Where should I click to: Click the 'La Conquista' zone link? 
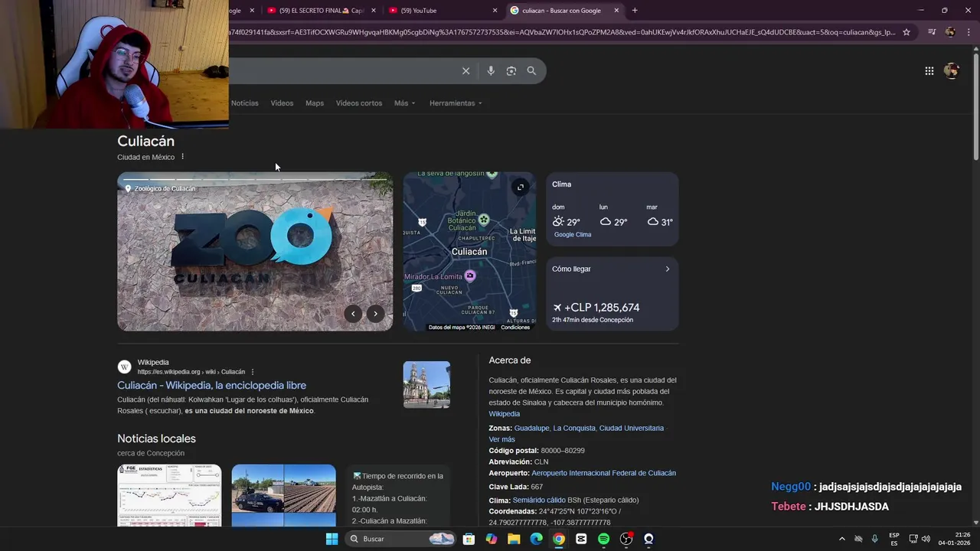click(x=573, y=429)
